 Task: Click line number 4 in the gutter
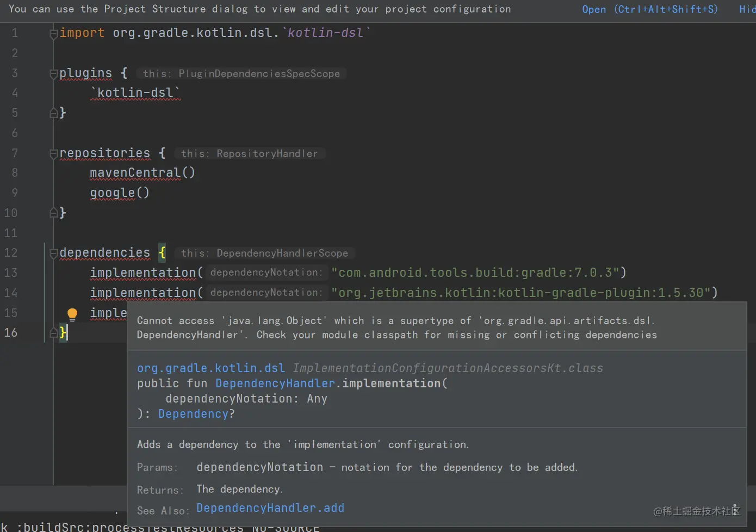(x=15, y=93)
